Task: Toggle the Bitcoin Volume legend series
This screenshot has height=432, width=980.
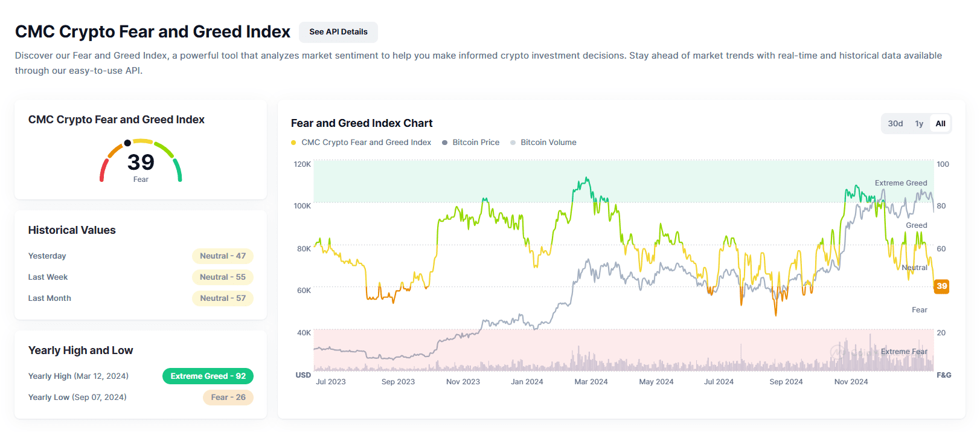Action: tap(543, 143)
